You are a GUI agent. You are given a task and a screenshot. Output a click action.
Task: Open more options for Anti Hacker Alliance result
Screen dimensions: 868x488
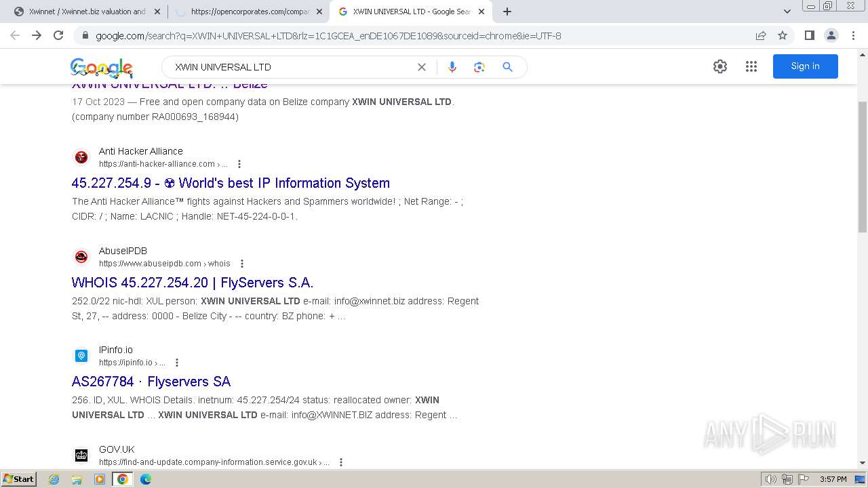[239, 164]
